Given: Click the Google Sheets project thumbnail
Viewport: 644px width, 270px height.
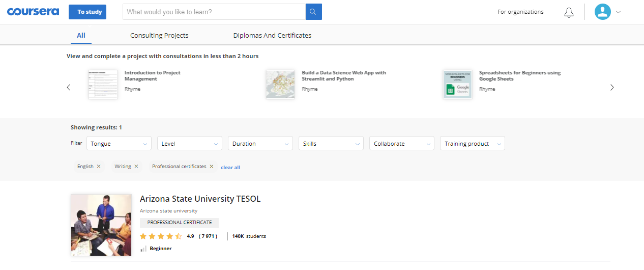Looking at the screenshot, I should (x=458, y=85).
